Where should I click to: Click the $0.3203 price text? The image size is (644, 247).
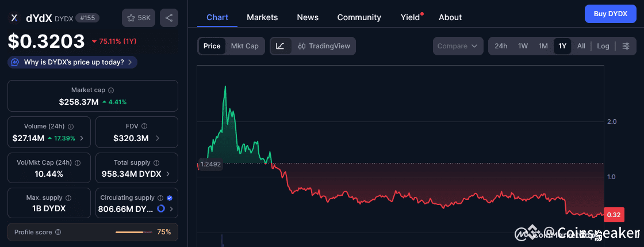[x=47, y=41]
